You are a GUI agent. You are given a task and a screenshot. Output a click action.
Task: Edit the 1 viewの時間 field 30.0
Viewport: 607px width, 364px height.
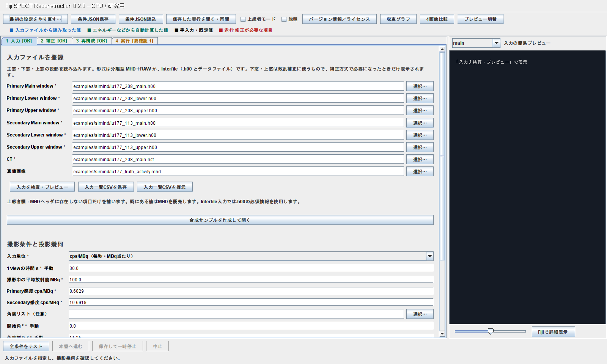pos(251,268)
